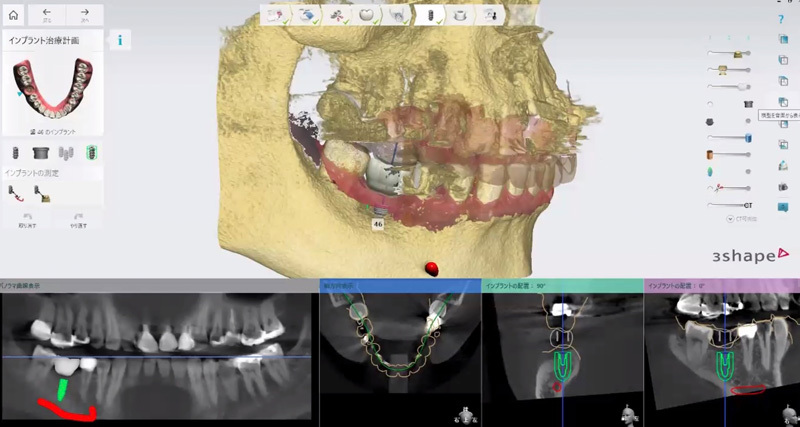Select the single implant icon in left panel
Viewport: 800px width, 427px height.
point(15,152)
